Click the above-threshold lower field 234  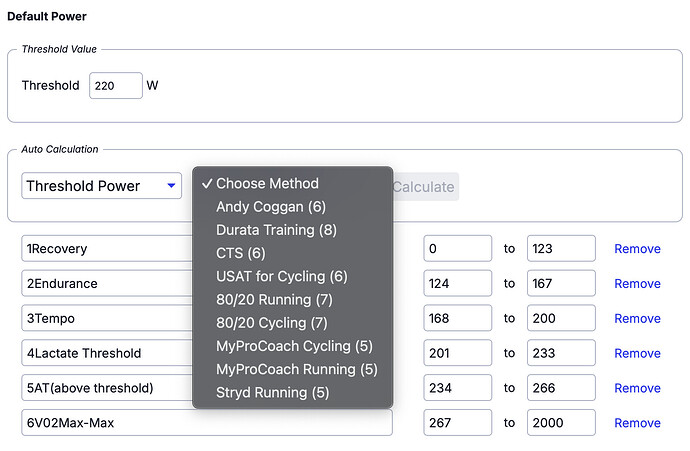(458, 388)
